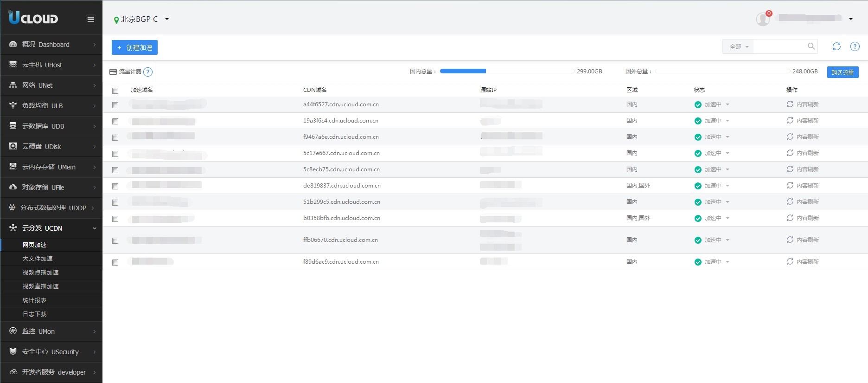
Task: Click the 国外总量 traffic progress bar
Action: tap(723, 71)
